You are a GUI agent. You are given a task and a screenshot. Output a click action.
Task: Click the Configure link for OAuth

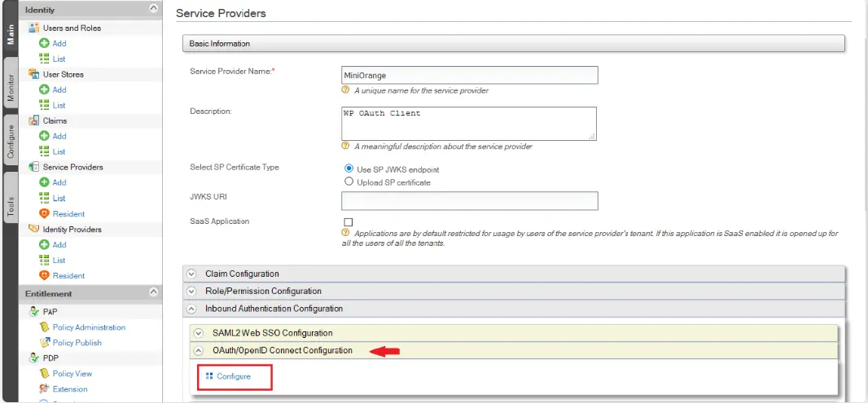click(234, 376)
